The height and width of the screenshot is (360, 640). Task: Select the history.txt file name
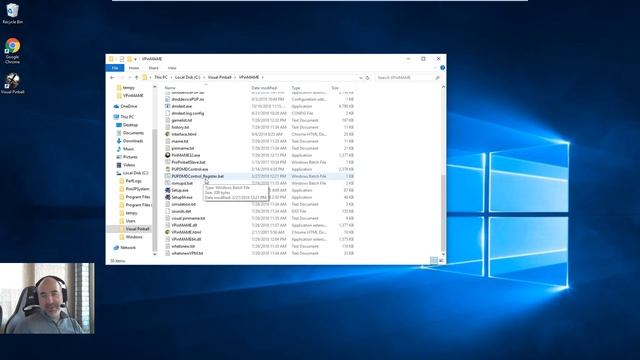tap(180, 127)
